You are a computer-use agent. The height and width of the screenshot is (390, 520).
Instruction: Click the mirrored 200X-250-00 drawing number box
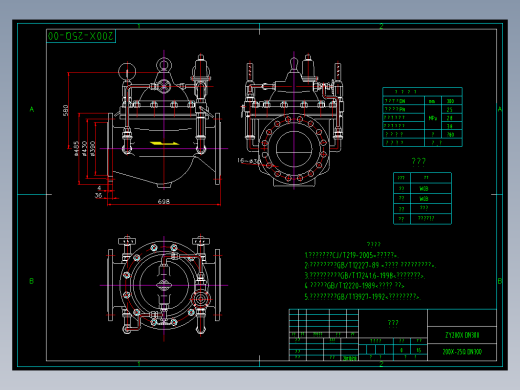tap(81, 36)
